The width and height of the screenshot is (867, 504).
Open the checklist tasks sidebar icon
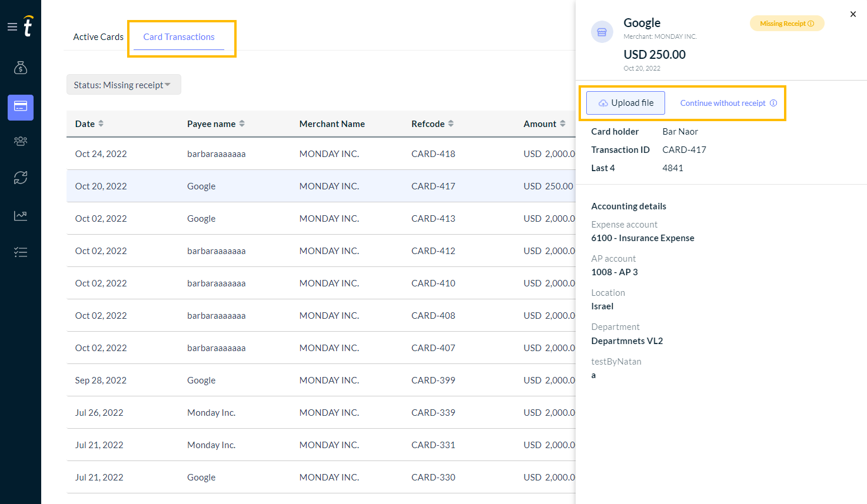pyautogui.click(x=21, y=252)
